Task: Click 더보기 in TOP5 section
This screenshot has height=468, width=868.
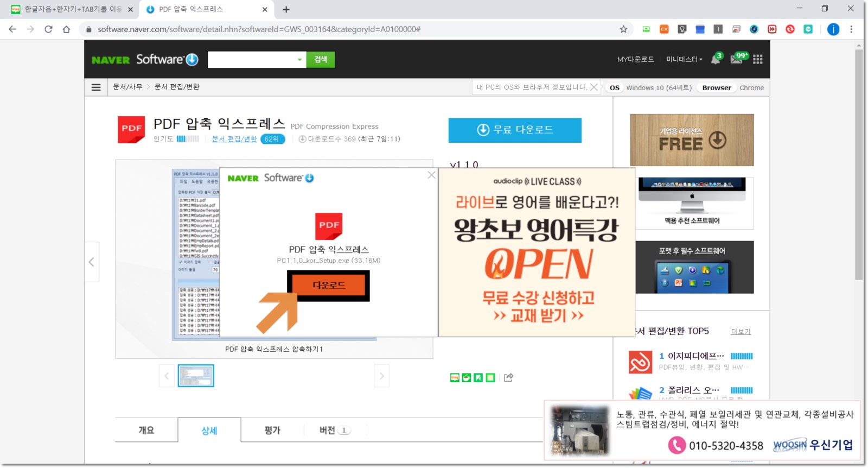Action: pyautogui.click(x=741, y=332)
